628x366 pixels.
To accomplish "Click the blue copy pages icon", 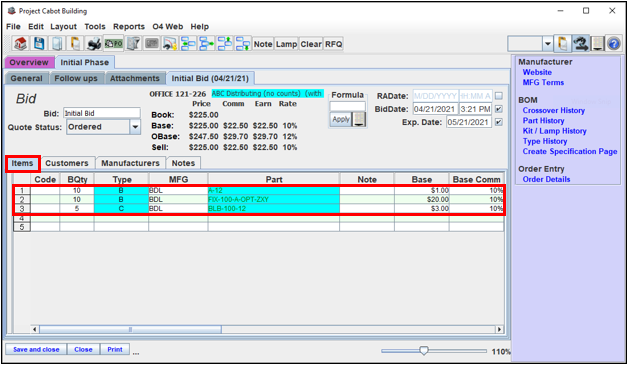I will click(x=57, y=43).
